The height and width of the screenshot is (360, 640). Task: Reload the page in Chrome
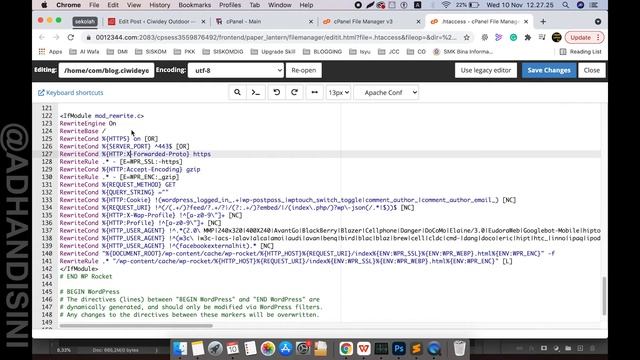coord(71,37)
